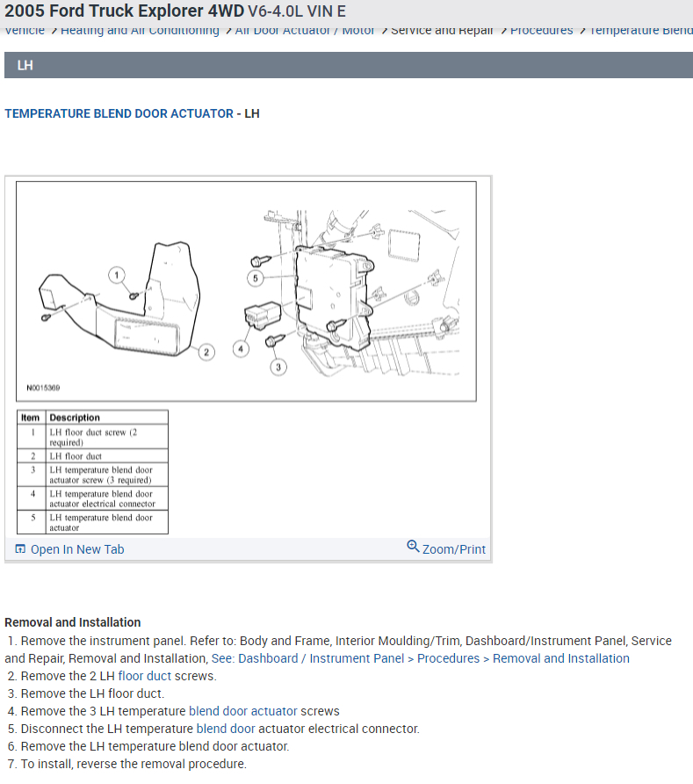Click step 7 To install, reverse the removal procedure
693x784 pixels.
pos(127,764)
